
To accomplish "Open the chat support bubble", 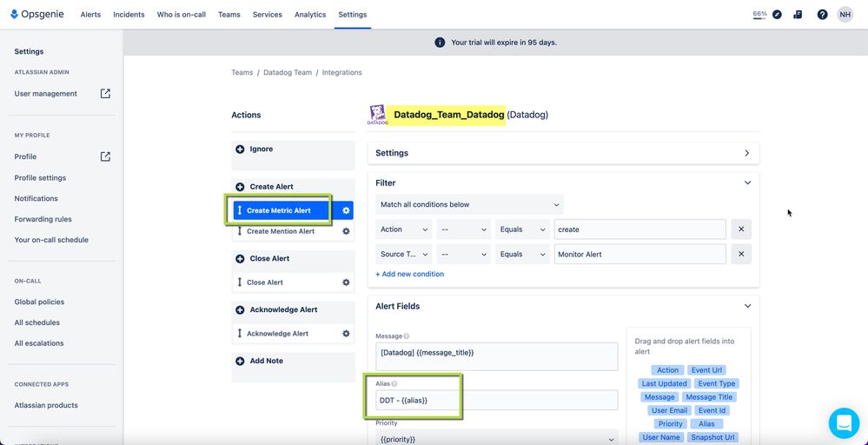I will (x=844, y=423).
